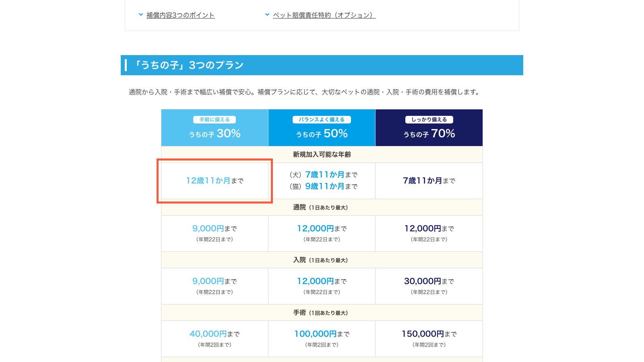Click the 100,000円まで surgery cell
The image size is (644, 362).
pos(322,339)
